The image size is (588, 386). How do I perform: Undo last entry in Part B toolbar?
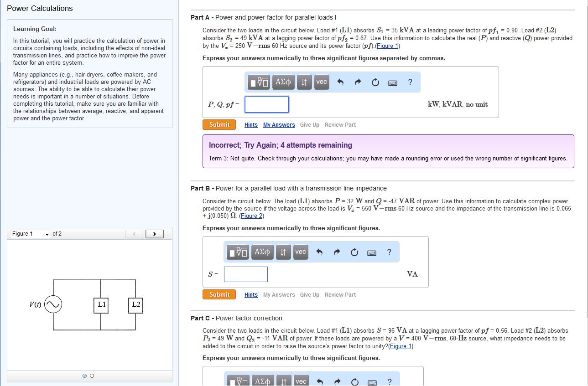tap(319, 252)
